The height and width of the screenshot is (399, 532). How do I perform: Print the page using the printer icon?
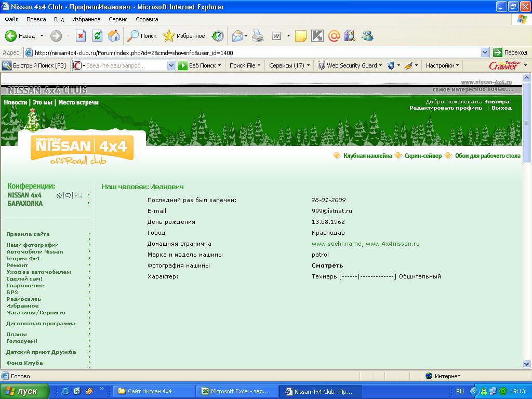click(x=258, y=36)
